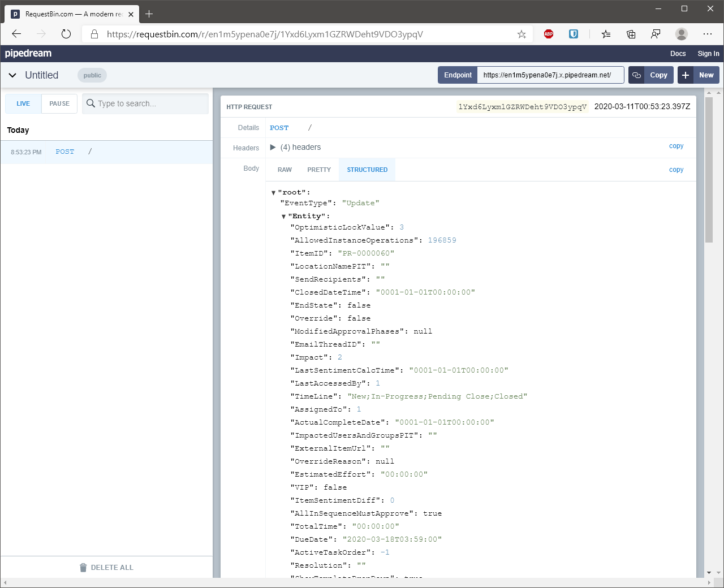Viewport: 724px width, 588px height.
Task: Close the RequestBin.com browser tab
Action: [131, 14]
